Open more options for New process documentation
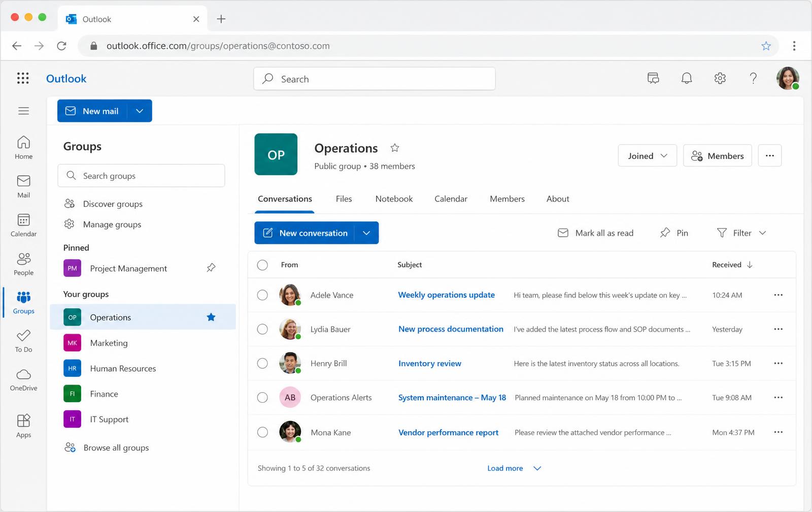The image size is (812, 512). tap(779, 329)
